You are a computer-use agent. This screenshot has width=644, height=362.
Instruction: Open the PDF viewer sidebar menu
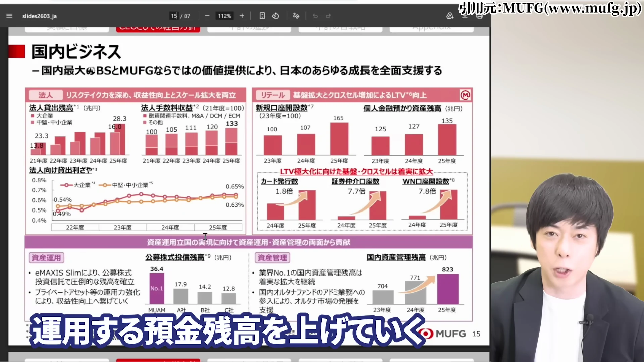[x=9, y=16]
